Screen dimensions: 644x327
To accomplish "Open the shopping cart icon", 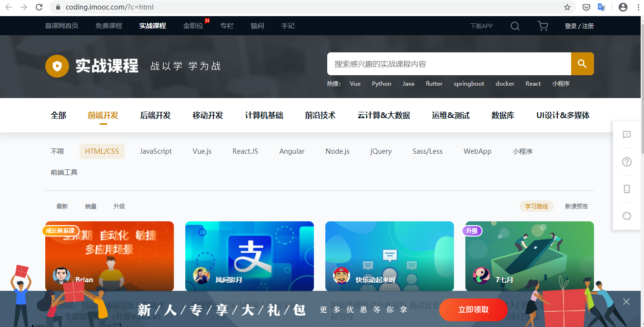I will pyautogui.click(x=543, y=26).
